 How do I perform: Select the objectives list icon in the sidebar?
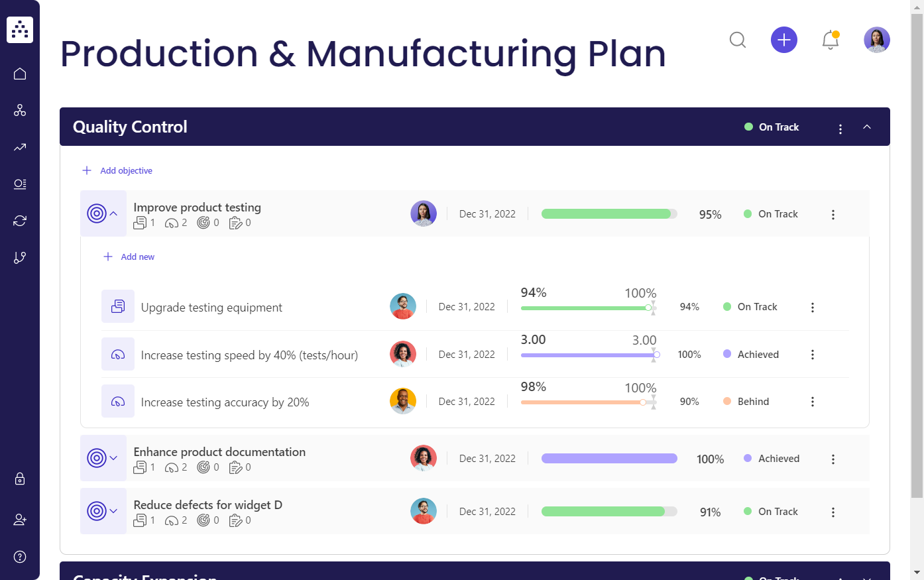[19, 184]
